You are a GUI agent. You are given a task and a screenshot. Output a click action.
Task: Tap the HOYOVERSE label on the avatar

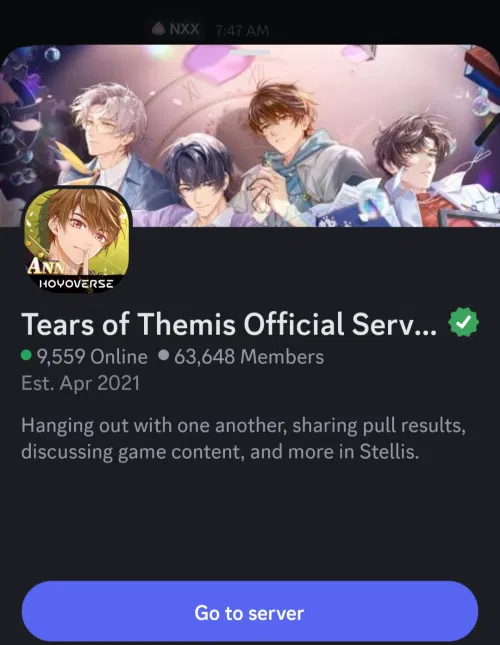click(x=76, y=283)
